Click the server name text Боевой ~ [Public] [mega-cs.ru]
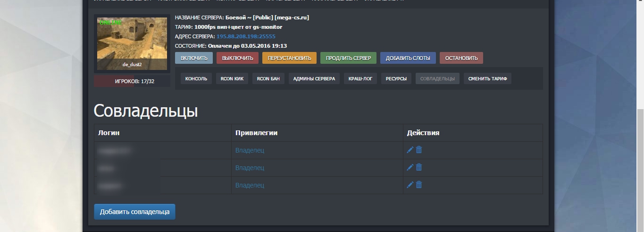This screenshot has width=644, height=232. [x=267, y=17]
